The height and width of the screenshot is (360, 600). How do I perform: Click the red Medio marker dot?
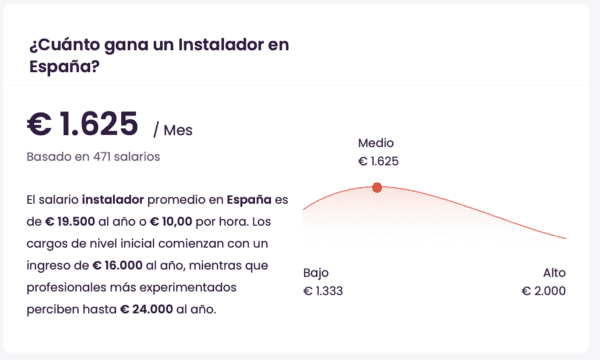tap(377, 187)
